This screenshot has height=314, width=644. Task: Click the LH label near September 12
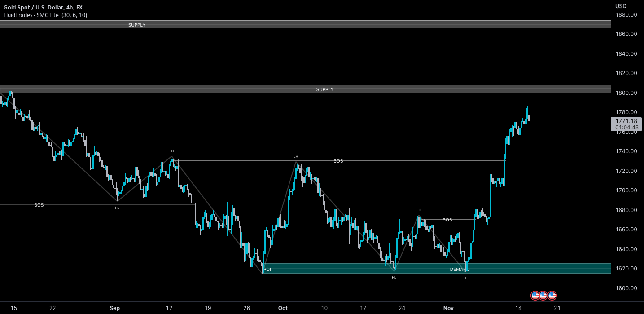(171, 152)
